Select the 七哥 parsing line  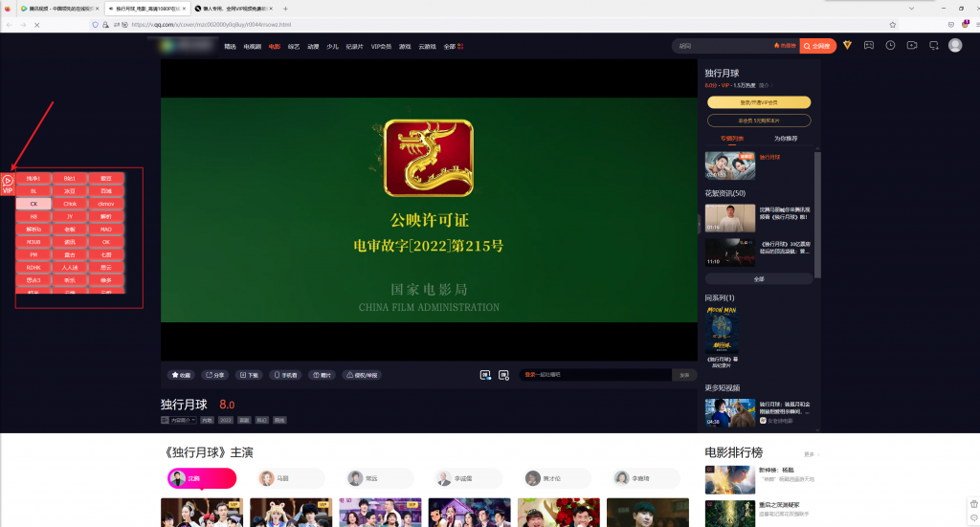coord(106,254)
